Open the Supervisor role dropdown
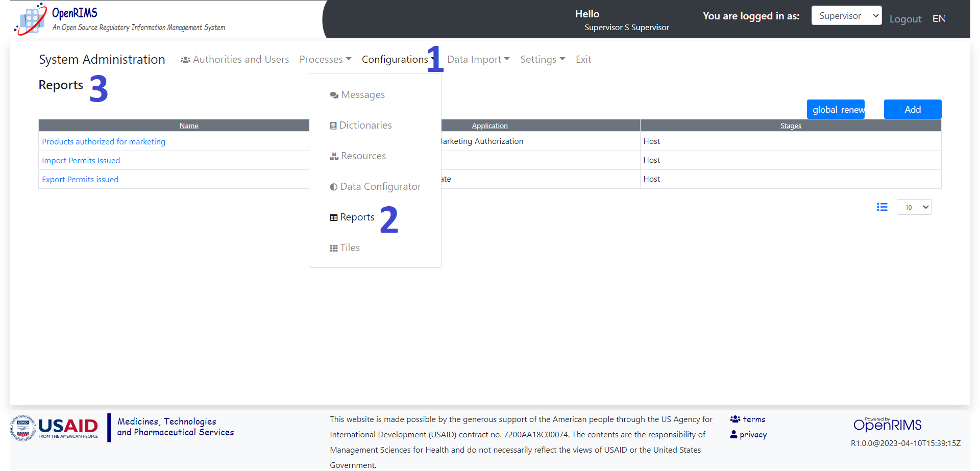The width and height of the screenshot is (980, 471). click(x=847, y=16)
